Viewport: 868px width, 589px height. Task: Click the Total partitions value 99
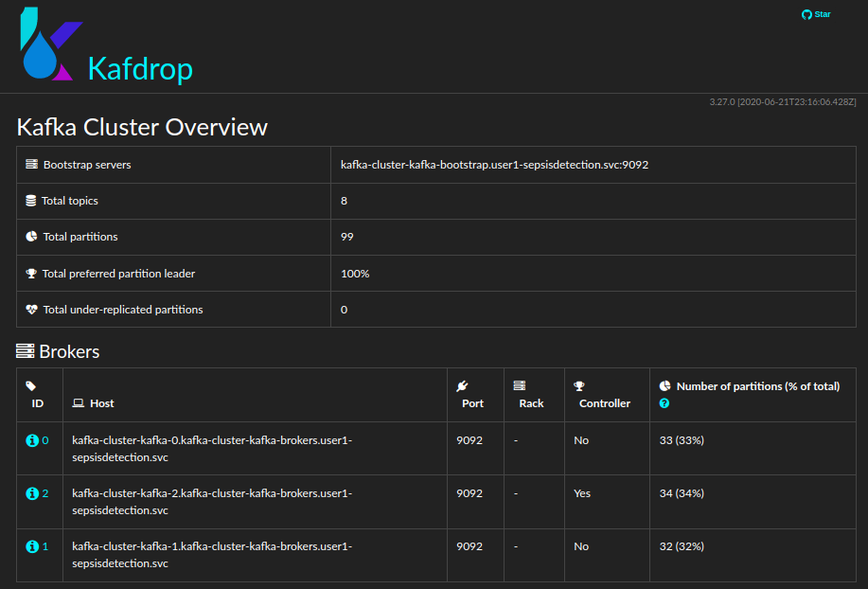click(347, 237)
